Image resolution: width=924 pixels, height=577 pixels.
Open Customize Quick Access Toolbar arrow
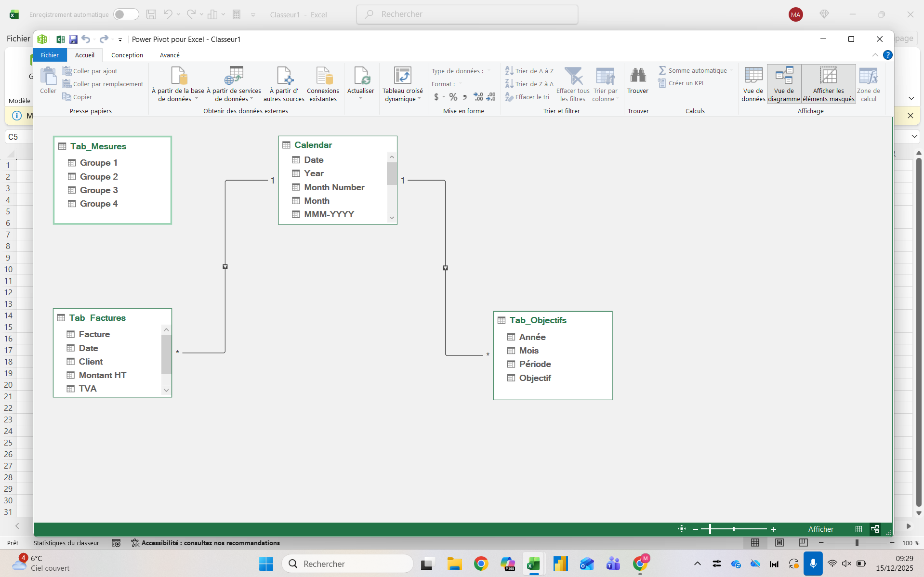tap(120, 40)
